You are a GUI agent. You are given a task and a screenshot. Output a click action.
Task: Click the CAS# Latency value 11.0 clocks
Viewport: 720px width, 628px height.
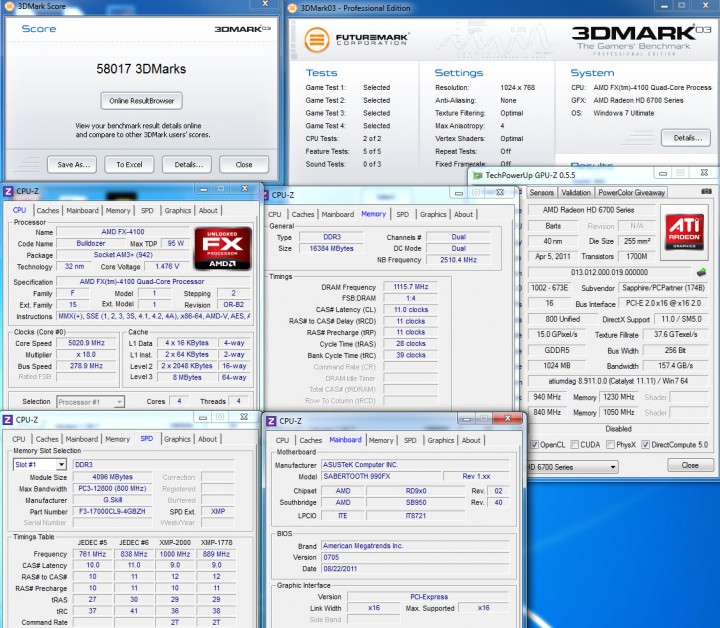[411, 309]
